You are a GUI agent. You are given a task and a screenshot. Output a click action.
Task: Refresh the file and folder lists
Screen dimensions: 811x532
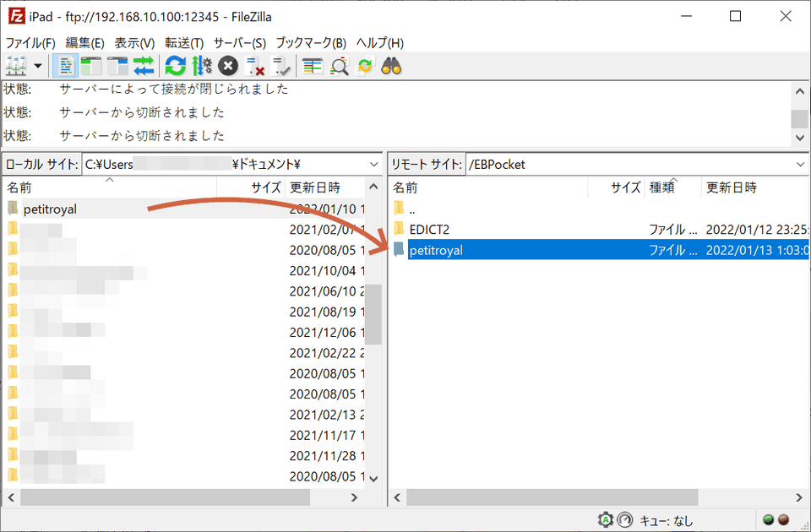tap(176, 65)
